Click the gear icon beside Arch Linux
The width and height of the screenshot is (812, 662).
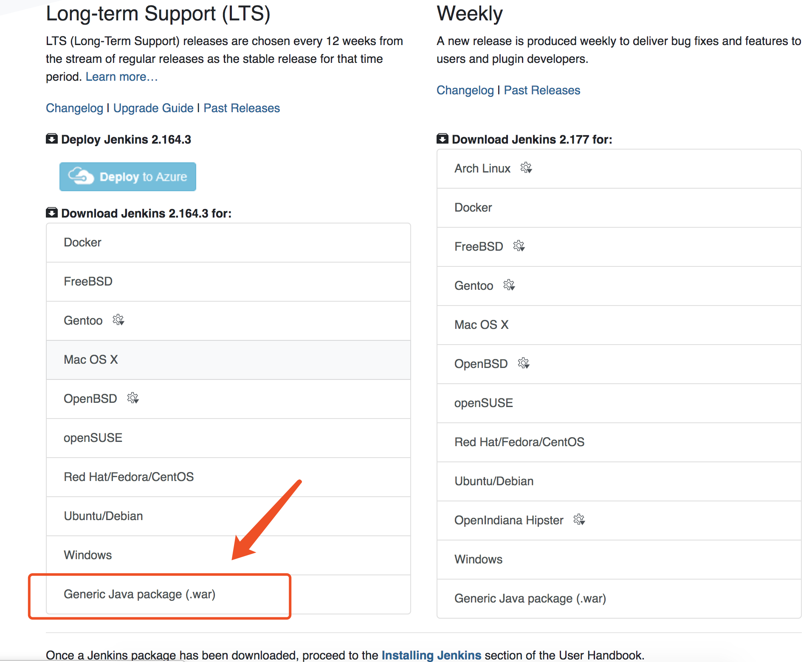coord(526,168)
